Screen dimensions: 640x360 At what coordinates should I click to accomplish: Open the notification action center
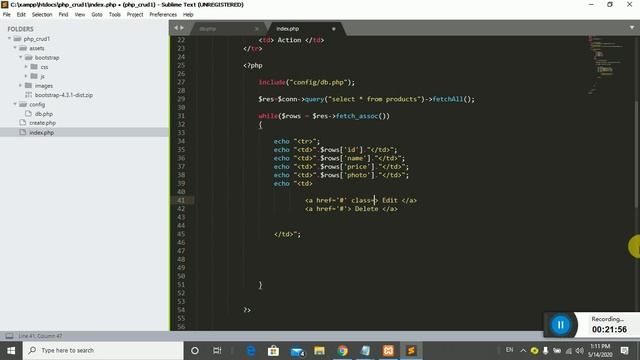point(624,350)
